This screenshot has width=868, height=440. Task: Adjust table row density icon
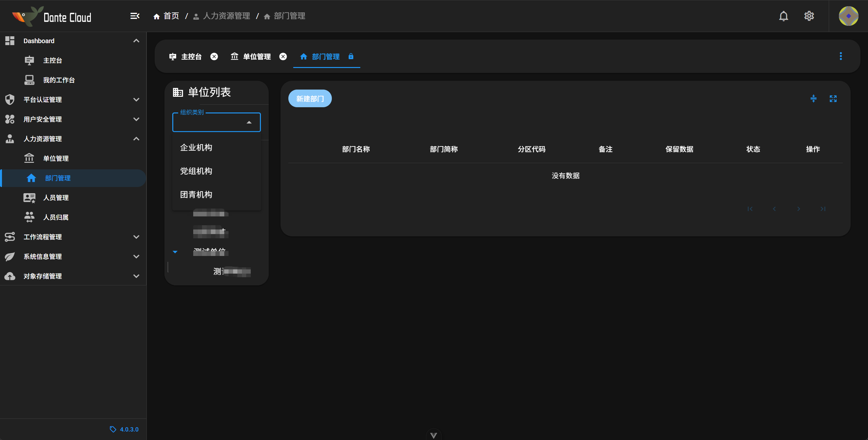pos(813,98)
